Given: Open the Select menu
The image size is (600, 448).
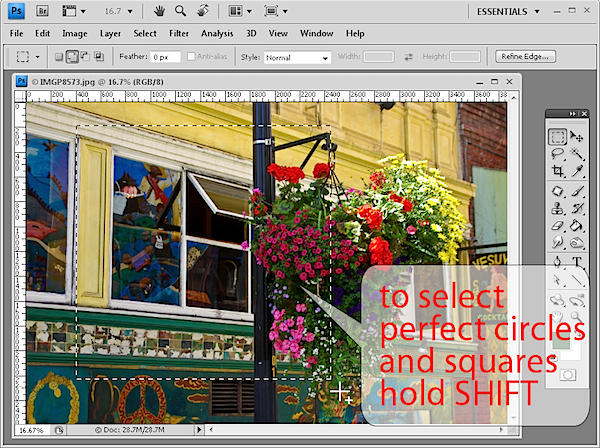Looking at the screenshot, I should [x=145, y=34].
